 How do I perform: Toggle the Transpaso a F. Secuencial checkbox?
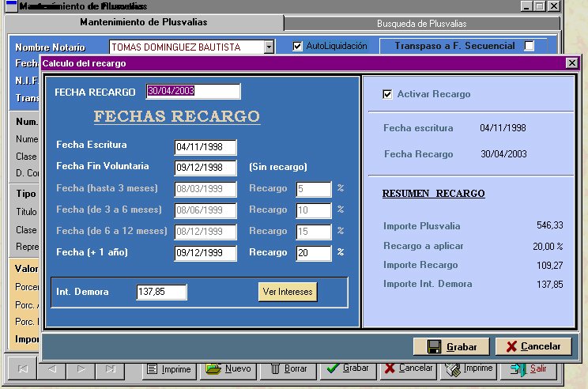[x=530, y=45]
